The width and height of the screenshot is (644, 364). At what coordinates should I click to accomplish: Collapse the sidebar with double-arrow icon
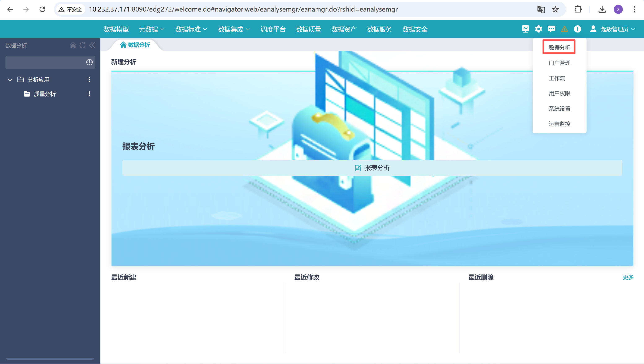point(92,45)
